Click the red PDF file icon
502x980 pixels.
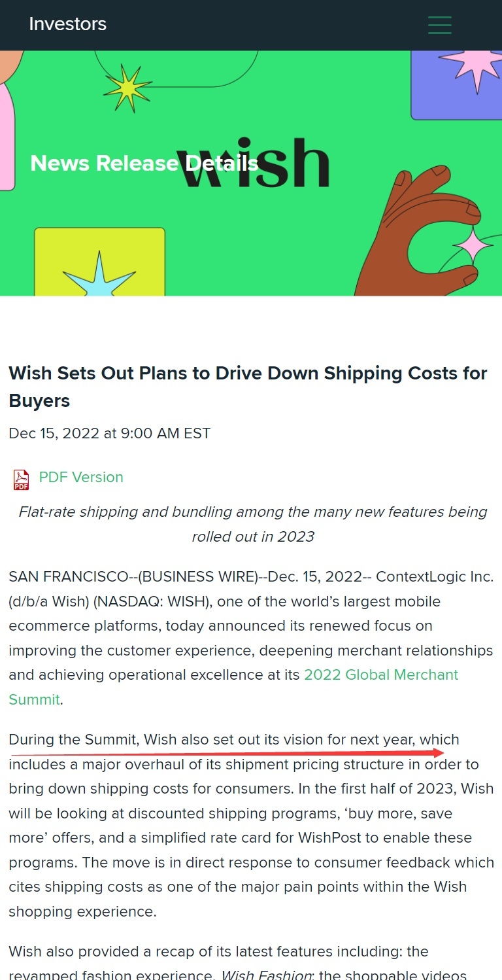(22, 479)
